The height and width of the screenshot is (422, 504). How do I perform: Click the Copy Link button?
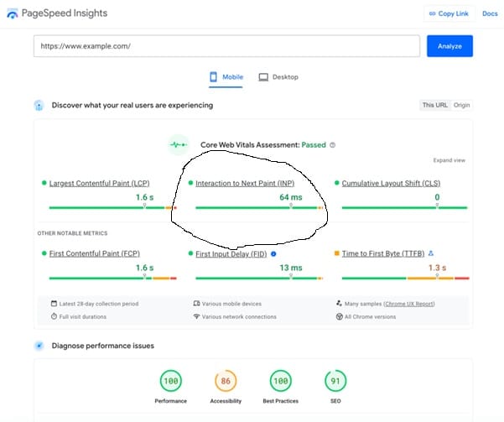click(449, 13)
